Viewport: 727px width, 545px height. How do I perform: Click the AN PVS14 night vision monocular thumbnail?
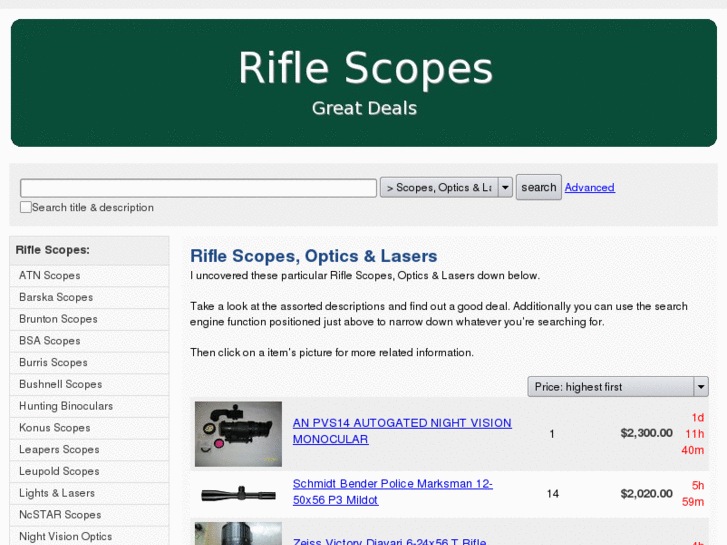(238, 434)
